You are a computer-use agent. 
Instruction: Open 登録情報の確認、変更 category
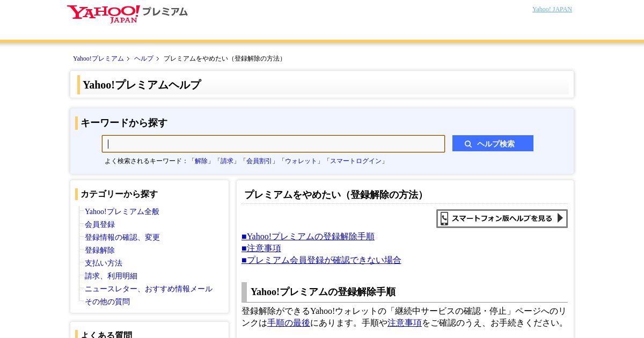click(x=122, y=237)
